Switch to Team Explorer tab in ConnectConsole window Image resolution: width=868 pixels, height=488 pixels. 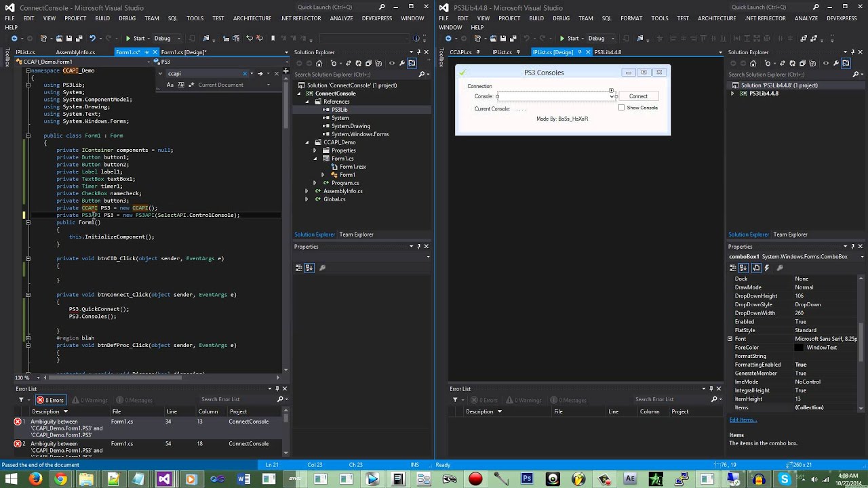tap(357, 235)
